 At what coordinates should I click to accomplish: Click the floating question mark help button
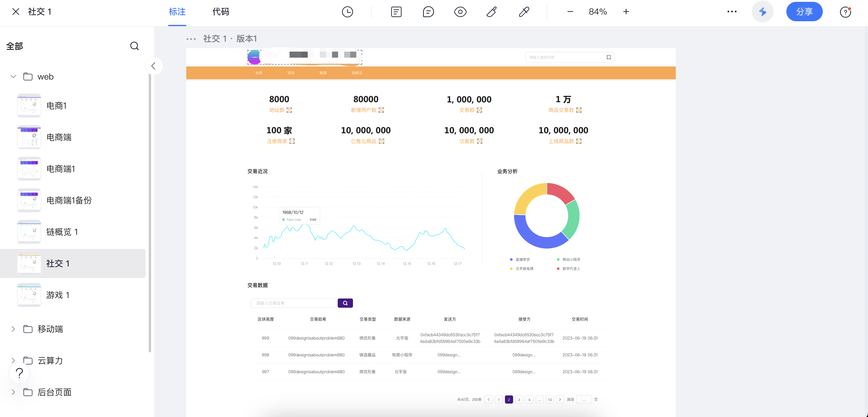pos(19,373)
